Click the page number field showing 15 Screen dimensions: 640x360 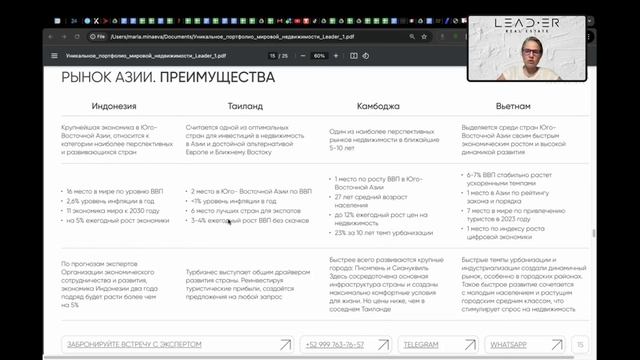(272, 56)
